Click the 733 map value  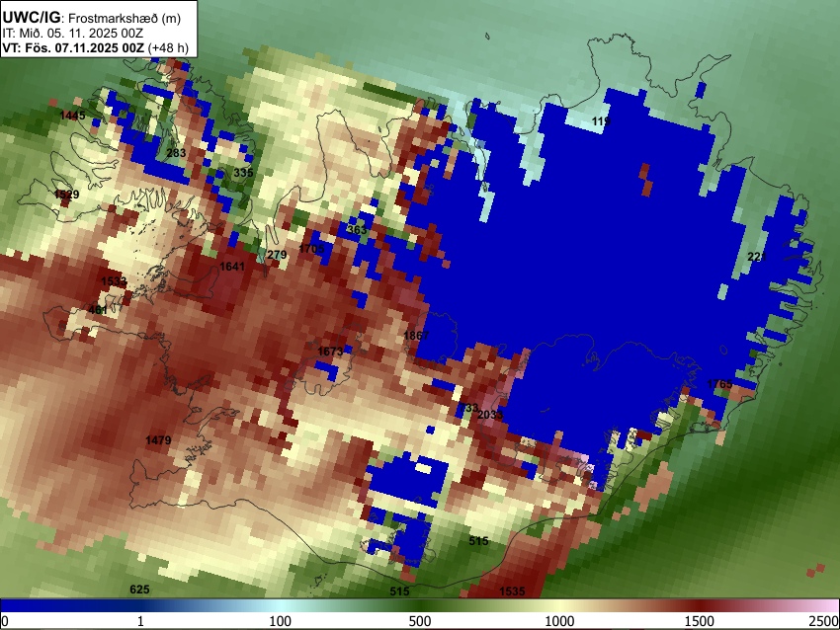(x=468, y=408)
